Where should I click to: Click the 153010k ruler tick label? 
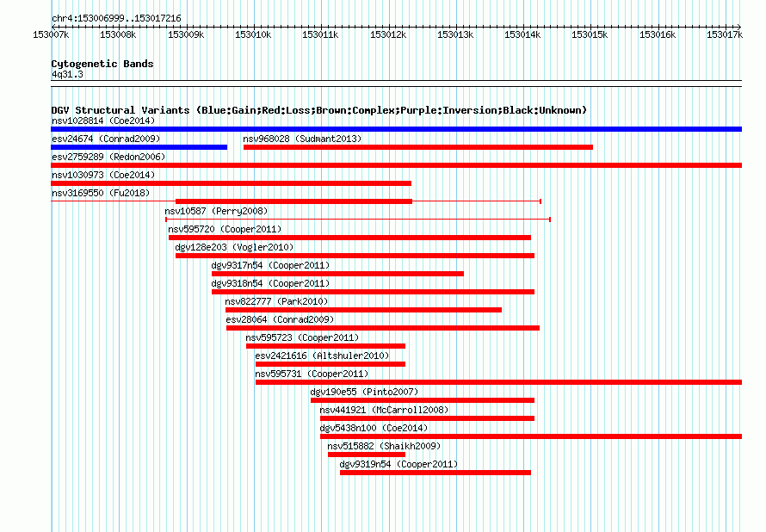[x=253, y=34]
